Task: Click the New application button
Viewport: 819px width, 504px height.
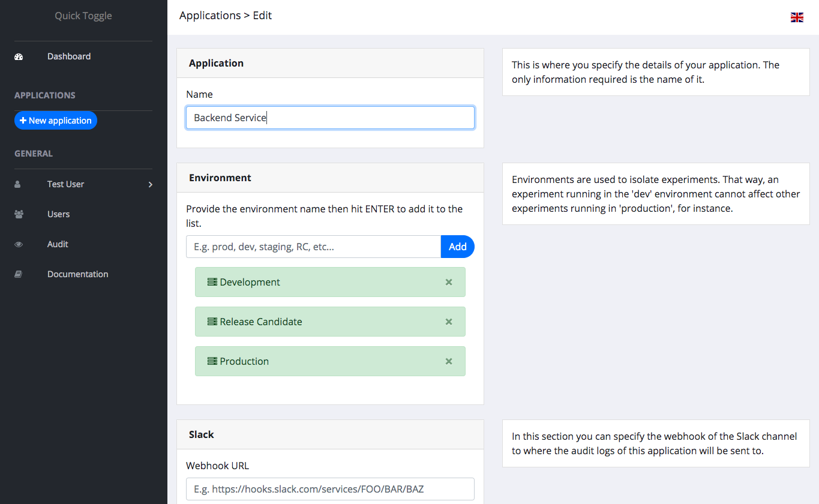Action: coord(55,120)
